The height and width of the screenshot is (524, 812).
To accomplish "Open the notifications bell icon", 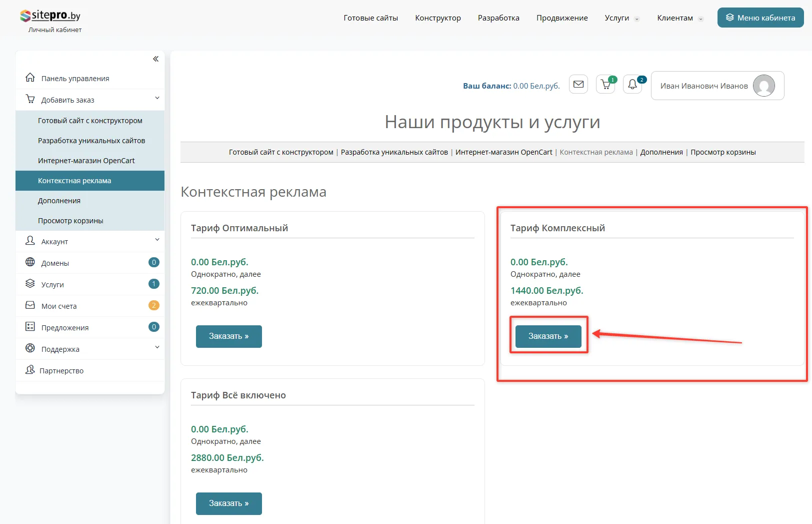I will [x=632, y=85].
